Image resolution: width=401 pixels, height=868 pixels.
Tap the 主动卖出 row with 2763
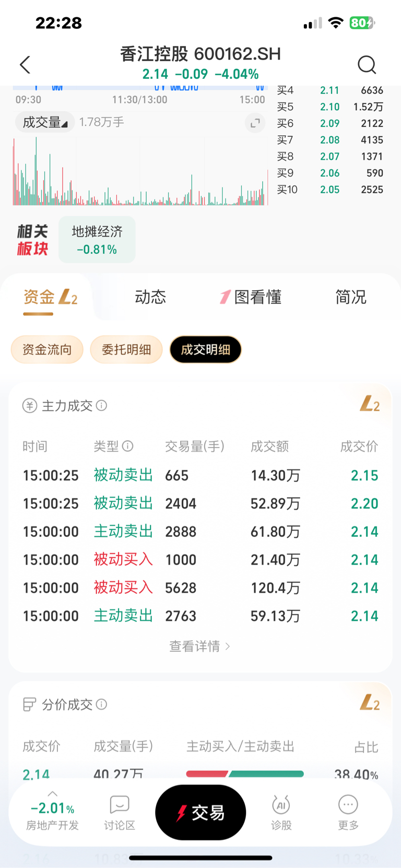200,616
